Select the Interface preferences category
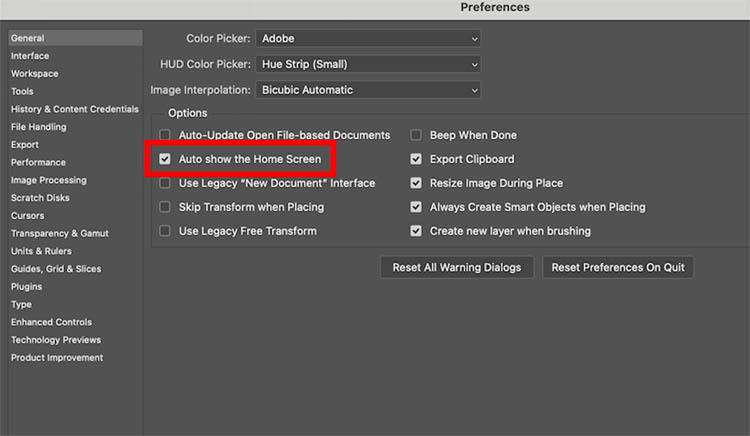This screenshot has width=750, height=436. [30, 56]
